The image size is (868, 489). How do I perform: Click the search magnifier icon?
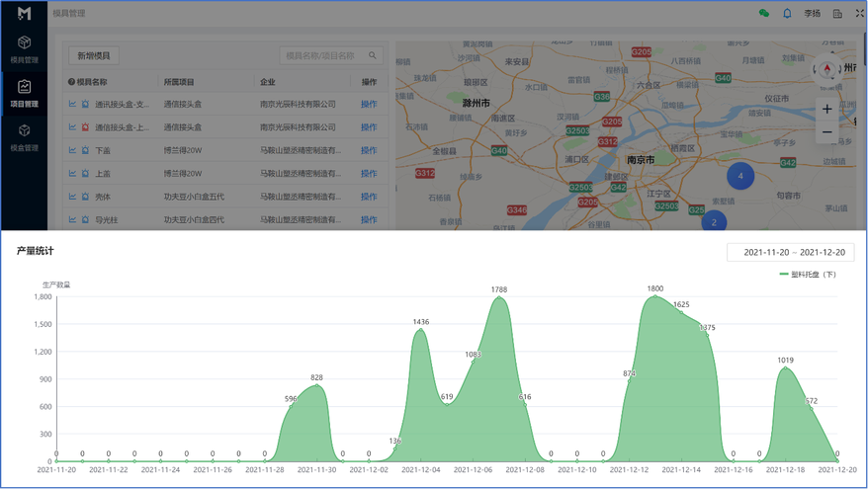coord(373,56)
